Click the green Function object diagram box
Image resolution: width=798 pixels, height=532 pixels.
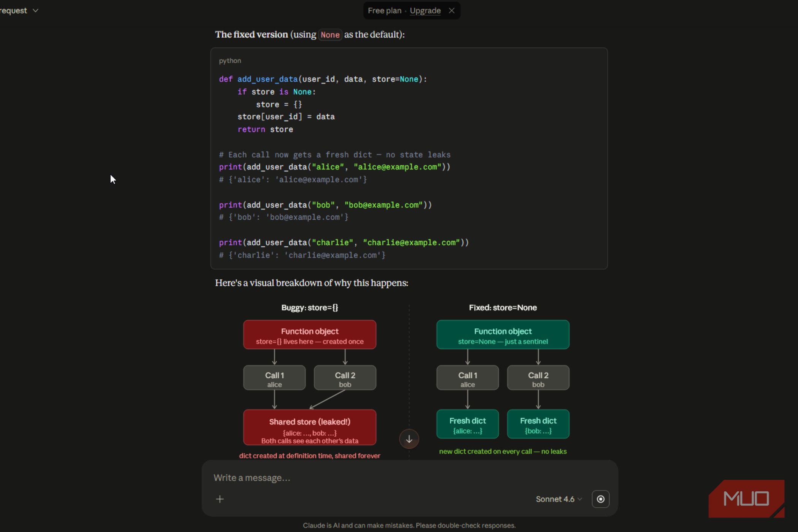pyautogui.click(x=503, y=334)
